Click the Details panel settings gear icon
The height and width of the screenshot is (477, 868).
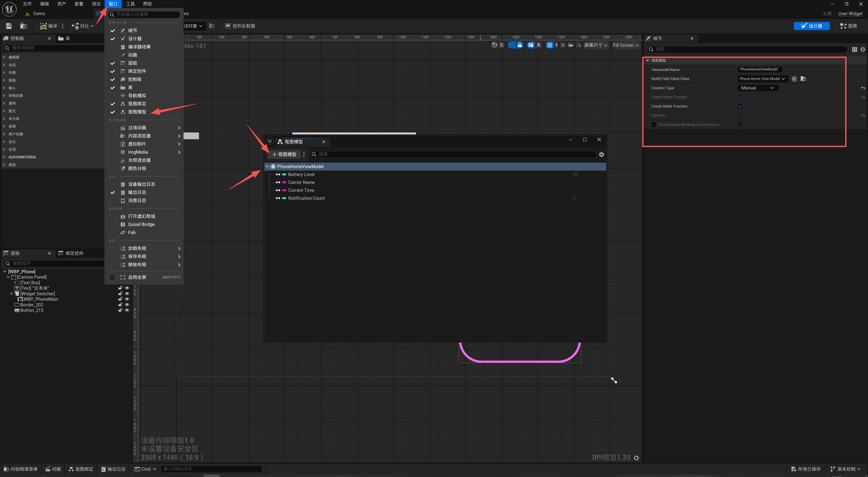click(x=863, y=49)
